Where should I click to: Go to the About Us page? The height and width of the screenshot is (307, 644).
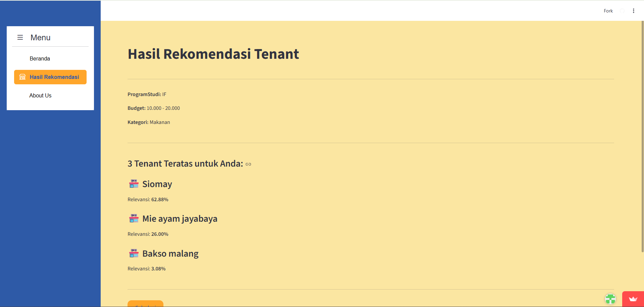click(40, 95)
